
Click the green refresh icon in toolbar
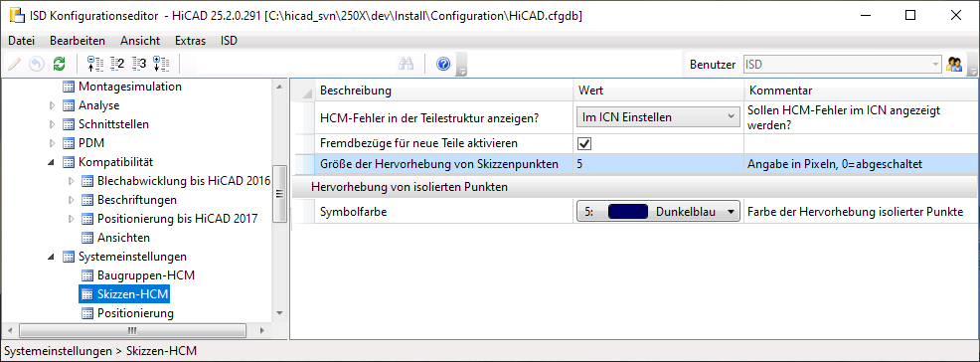pos(59,63)
